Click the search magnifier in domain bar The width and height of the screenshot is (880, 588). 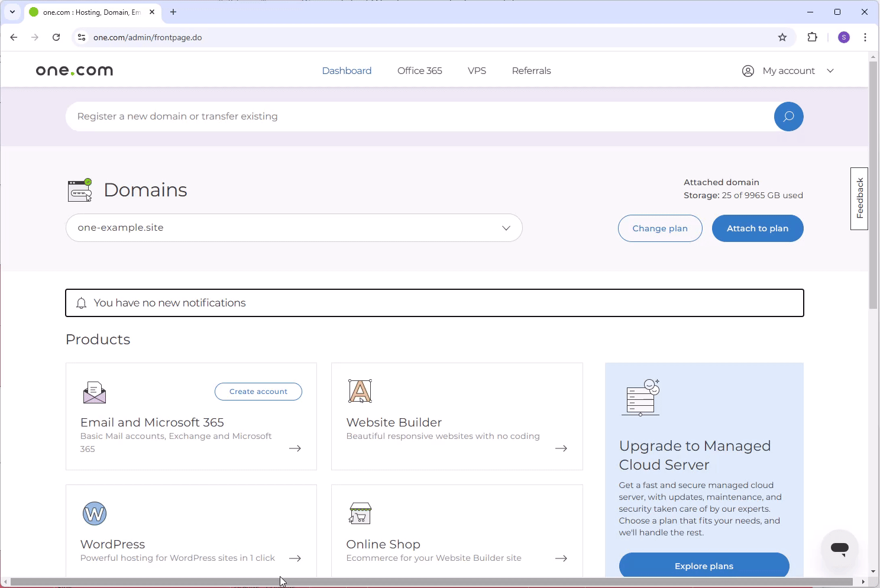point(788,116)
